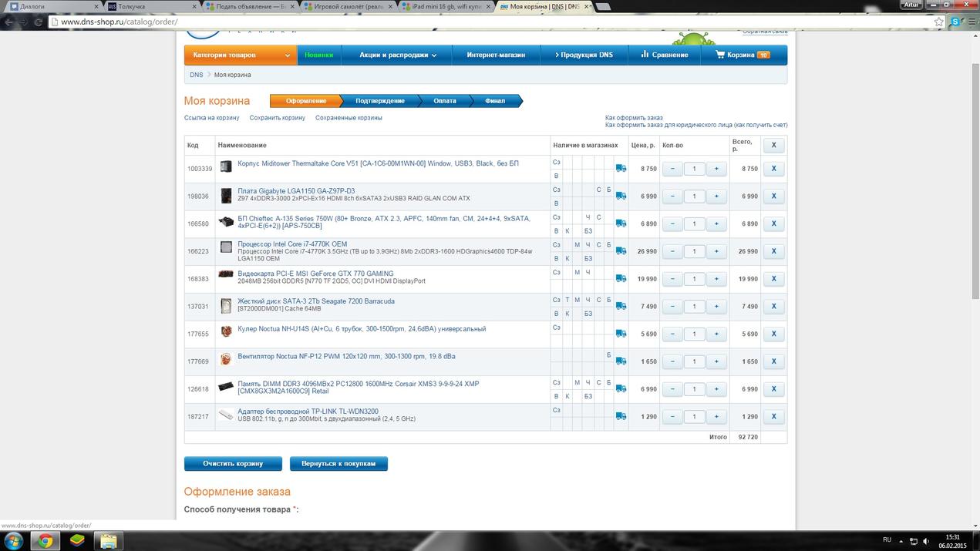Viewport: 980px width, 551px height.
Task: Click the Сохранить корзину link
Action: point(278,118)
